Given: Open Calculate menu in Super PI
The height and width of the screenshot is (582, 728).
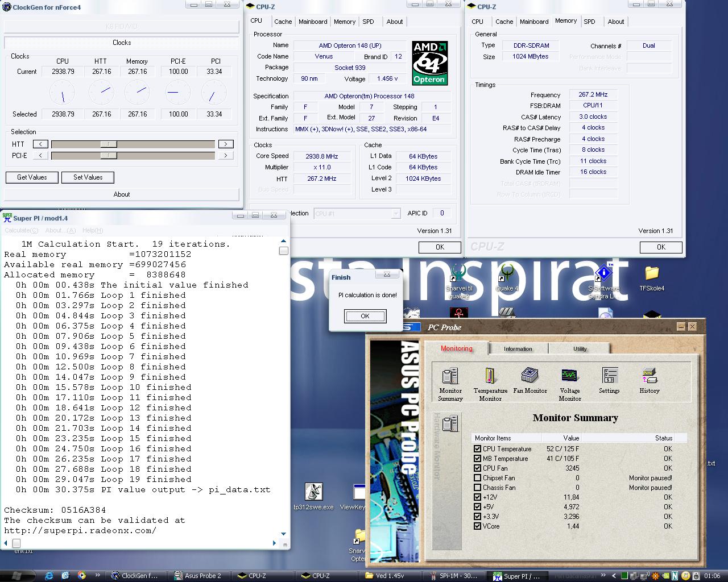Looking at the screenshot, I should [x=22, y=230].
